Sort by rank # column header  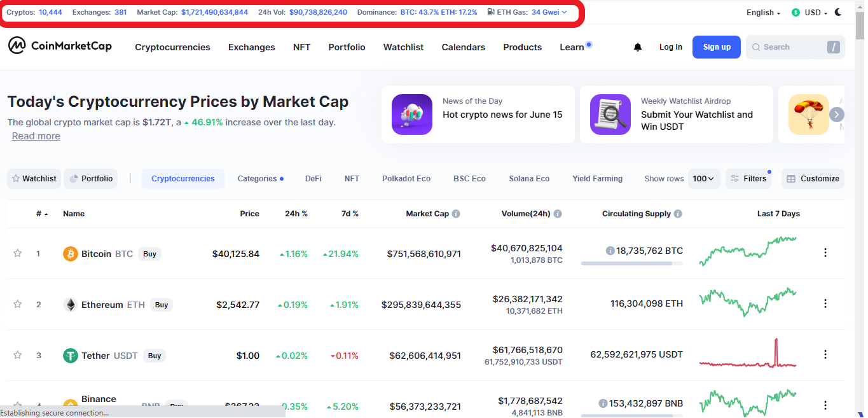[x=42, y=214]
